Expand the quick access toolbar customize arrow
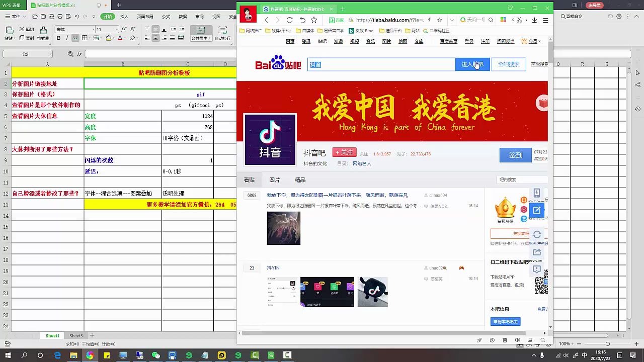644x362 pixels. tap(94, 17)
